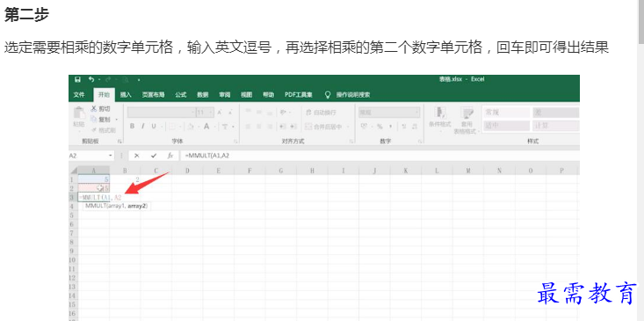Image resolution: width=644 pixels, height=321 pixels.
Task: Click the Wrap Text (自动换行) button
Action: (x=322, y=113)
